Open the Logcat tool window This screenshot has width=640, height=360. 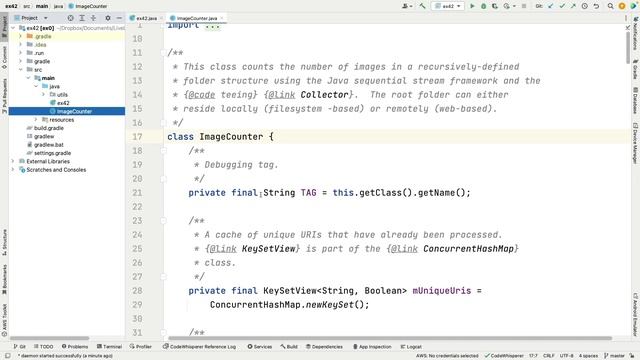[x=411, y=347]
